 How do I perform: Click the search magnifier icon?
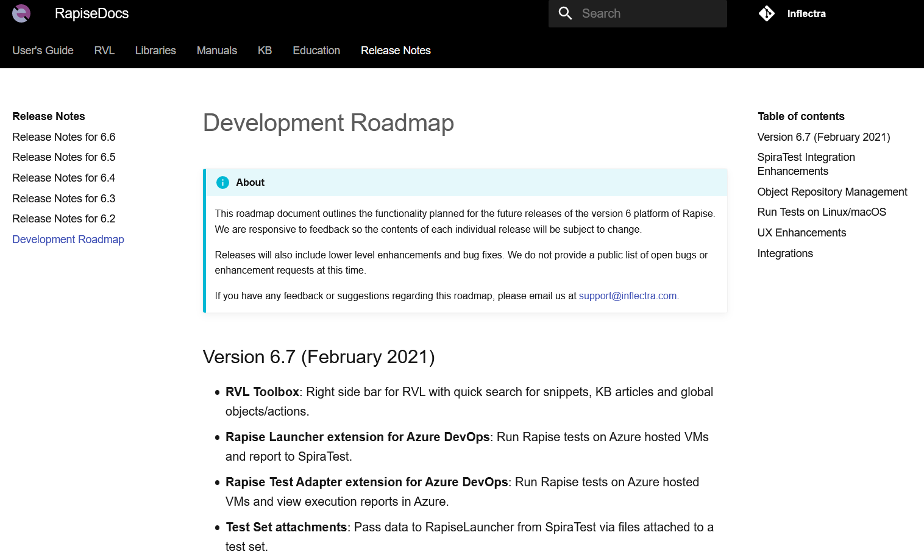click(x=565, y=13)
